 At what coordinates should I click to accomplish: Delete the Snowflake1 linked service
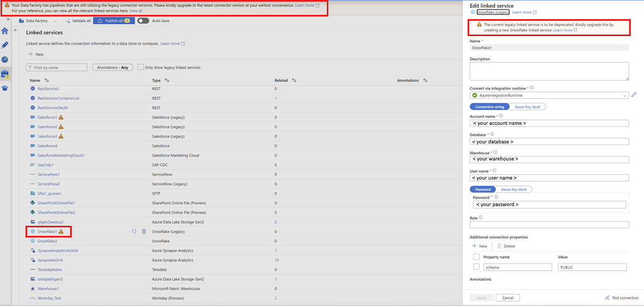(144, 232)
